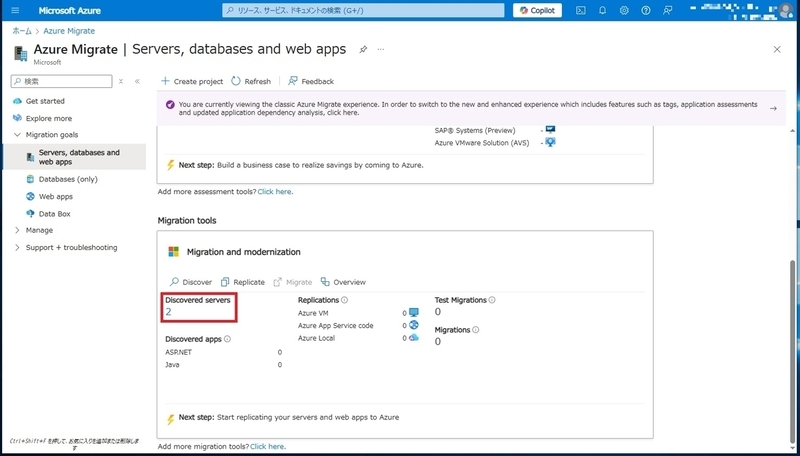Open the Azure portal hamburger menu
Screen dimensions: 800x456
(x=15, y=10)
